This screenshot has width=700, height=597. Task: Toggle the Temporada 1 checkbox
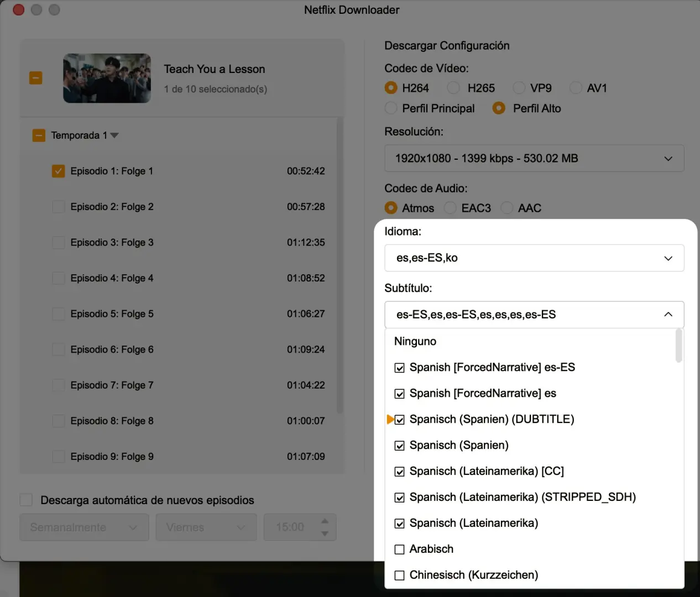(x=39, y=135)
